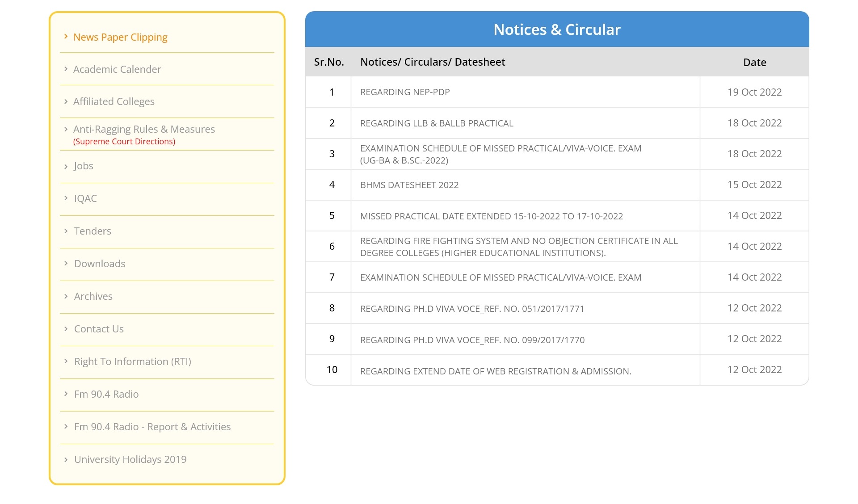Go to Contact Us in sidebar

[99, 329]
